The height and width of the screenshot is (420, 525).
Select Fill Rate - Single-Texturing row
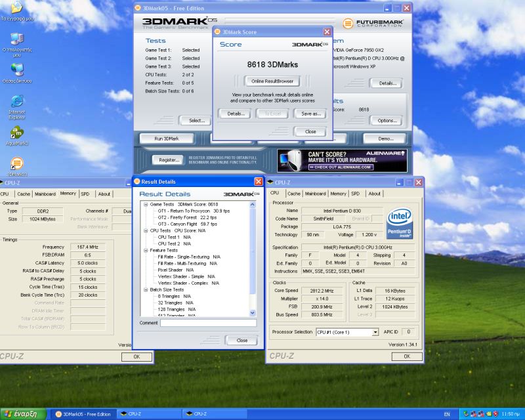(189, 257)
